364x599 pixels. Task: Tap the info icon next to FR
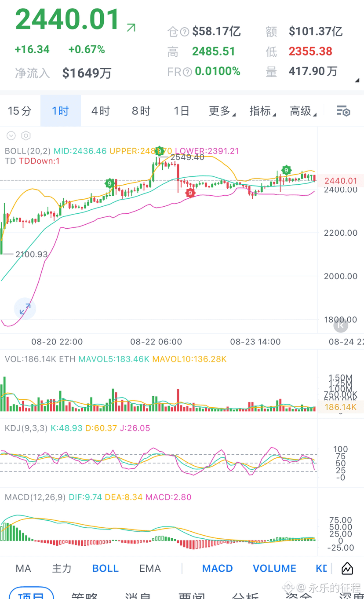click(187, 72)
